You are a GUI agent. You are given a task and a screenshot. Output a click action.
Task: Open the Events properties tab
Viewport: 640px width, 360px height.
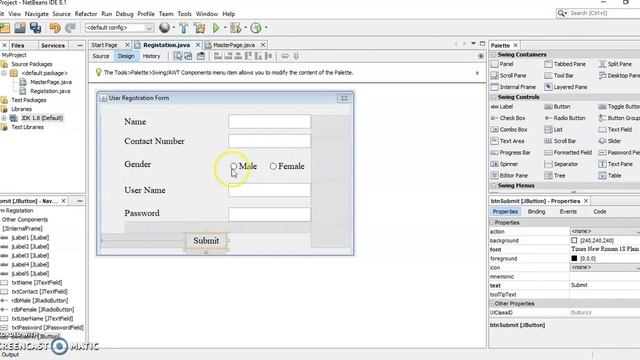click(568, 211)
